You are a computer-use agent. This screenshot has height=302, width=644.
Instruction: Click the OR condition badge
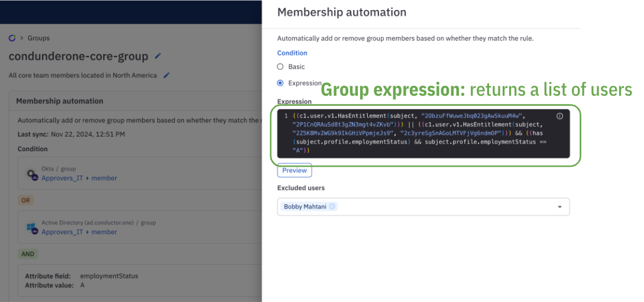click(25, 200)
